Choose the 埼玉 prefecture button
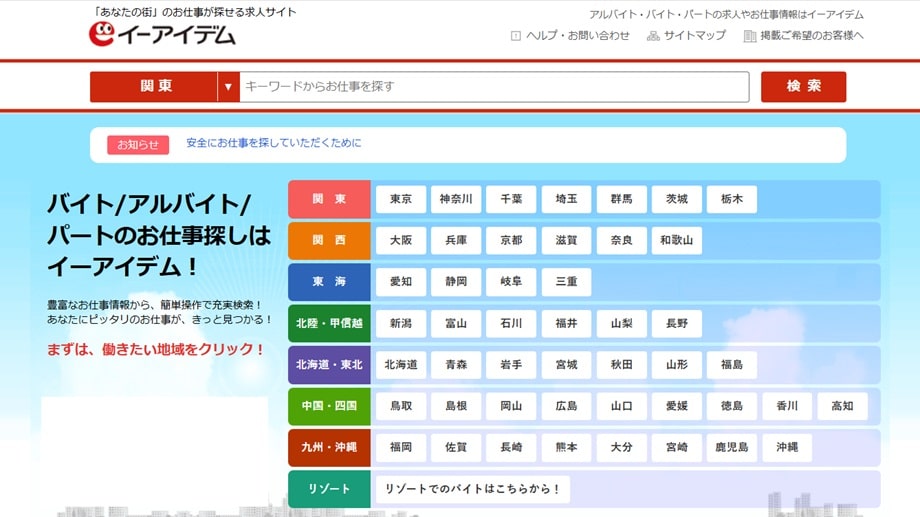The height and width of the screenshot is (517, 920). 566,199
